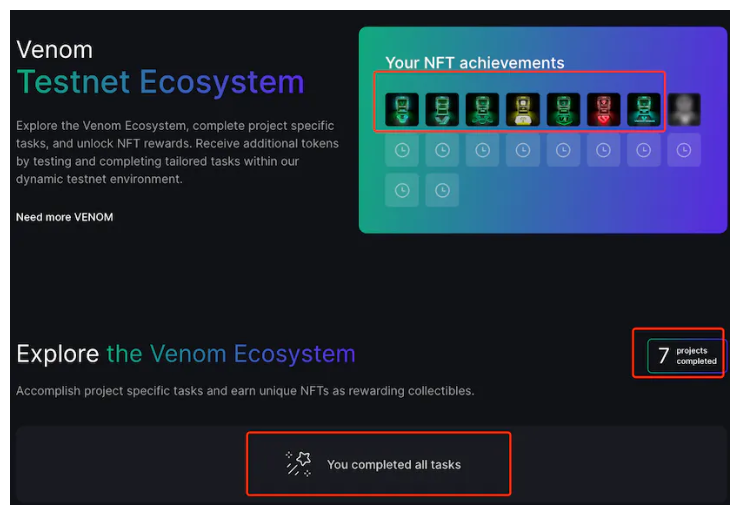The width and height of the screenshot is (747, 527).
Task: Click the last clock icon in second row
Action: [684, 150]
